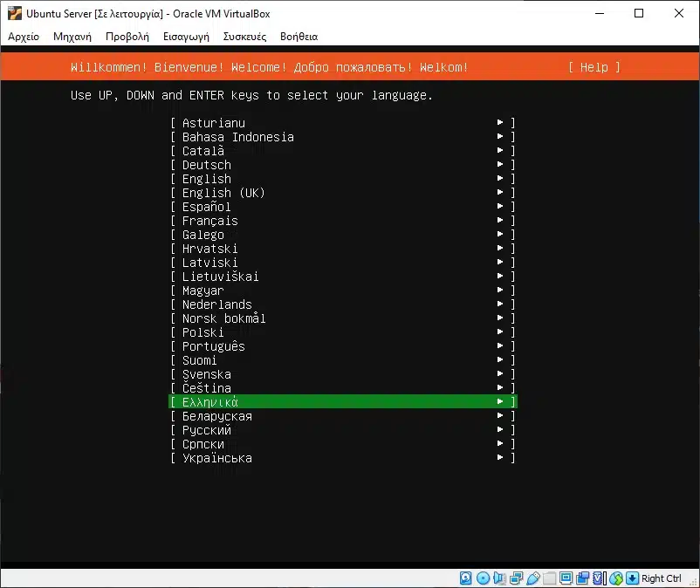This screenshot has width=700, height=588.
Task: Click the arrow on the Bahasa Indonesia row
Action: pos(500,136)
